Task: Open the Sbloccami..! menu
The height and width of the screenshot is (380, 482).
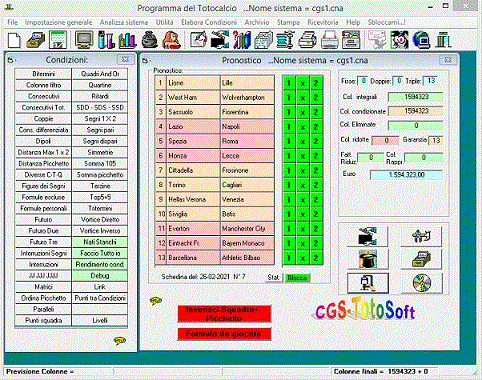Action: pos(387,22)
